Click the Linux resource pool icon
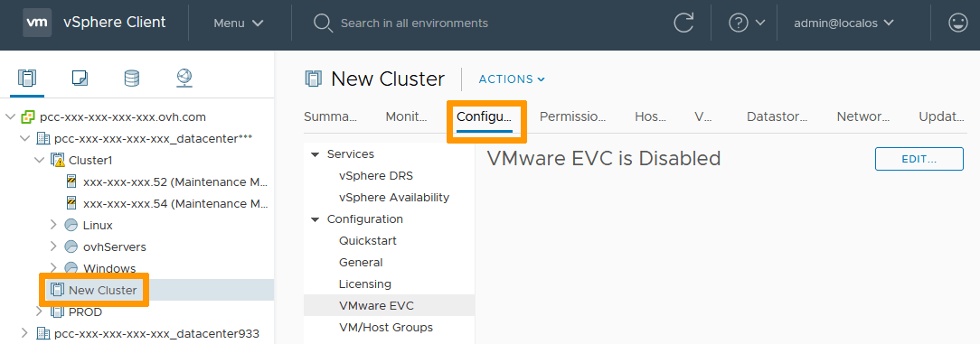This screenshot has width=980, height=344. point(71,225)
